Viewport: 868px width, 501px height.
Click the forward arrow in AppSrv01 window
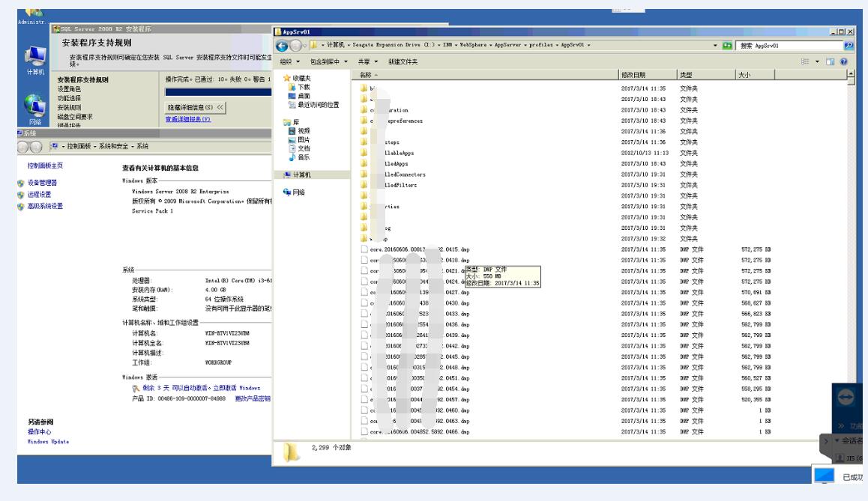point(295,46)
